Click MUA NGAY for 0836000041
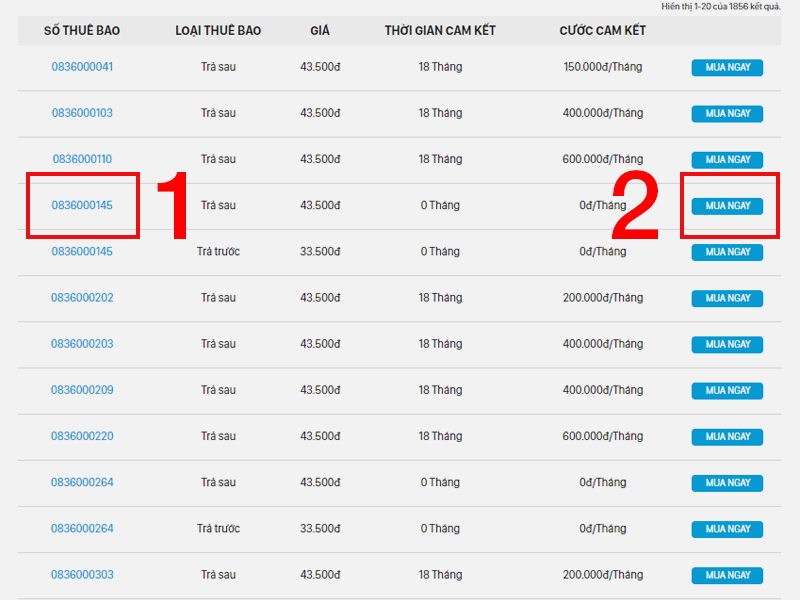 [727, 67]
